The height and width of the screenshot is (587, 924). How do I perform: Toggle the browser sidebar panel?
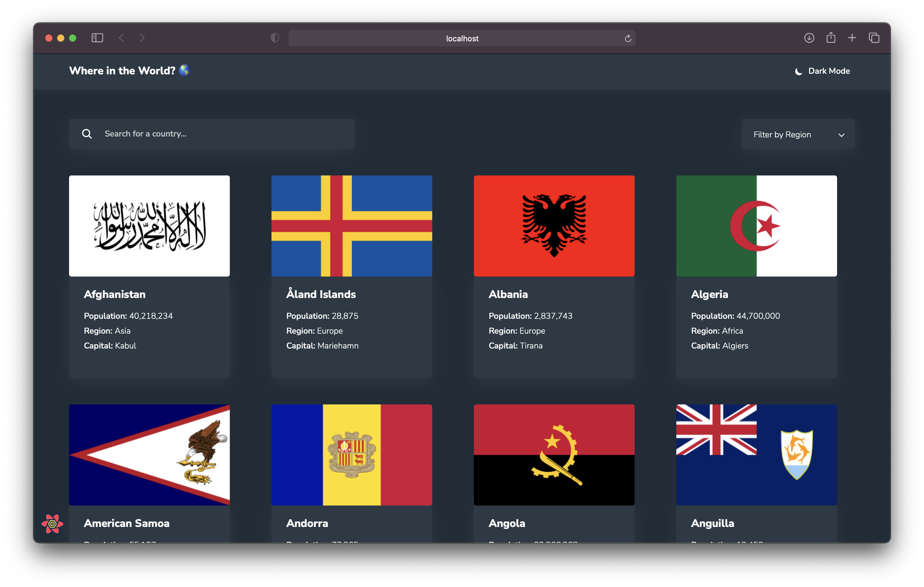click(97, 37)
